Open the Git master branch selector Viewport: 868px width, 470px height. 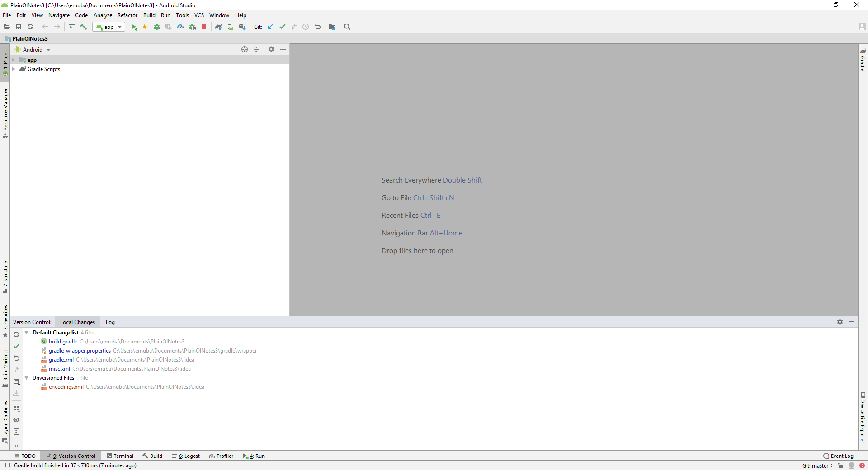[x=817, y=466]
